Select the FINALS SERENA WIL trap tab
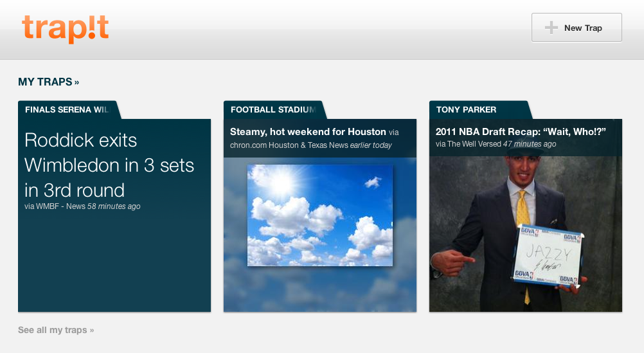 click(69, 110)
